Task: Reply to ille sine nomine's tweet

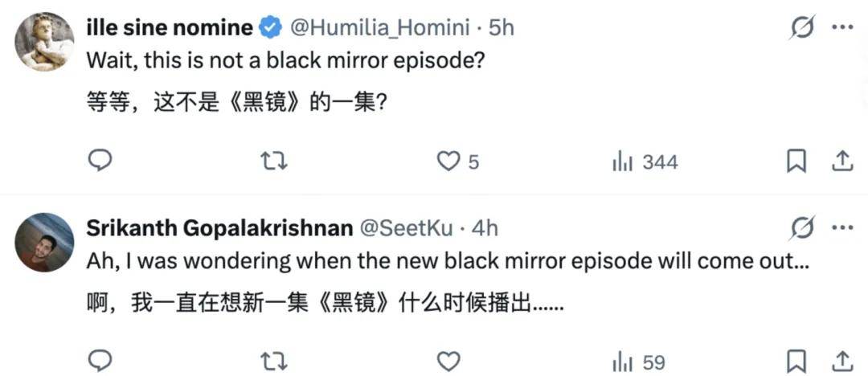Action: point(99,161)
